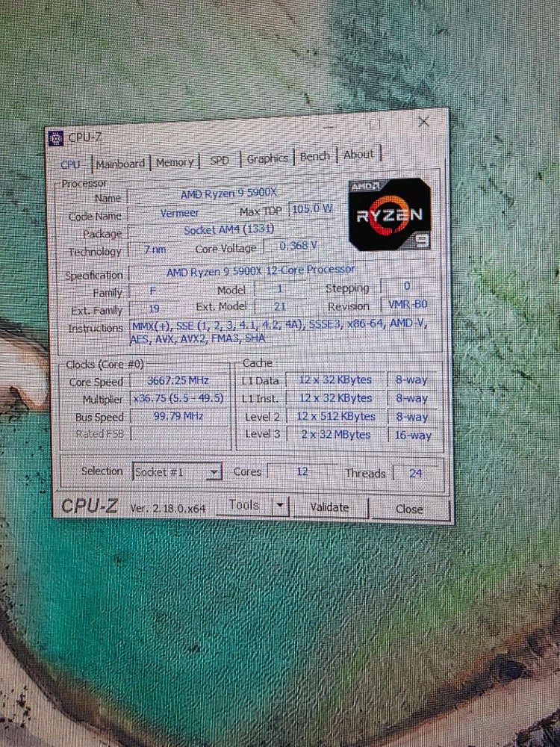Click the Threads value 24
This screenshot has height=747, width=560.
click(416, 473)
